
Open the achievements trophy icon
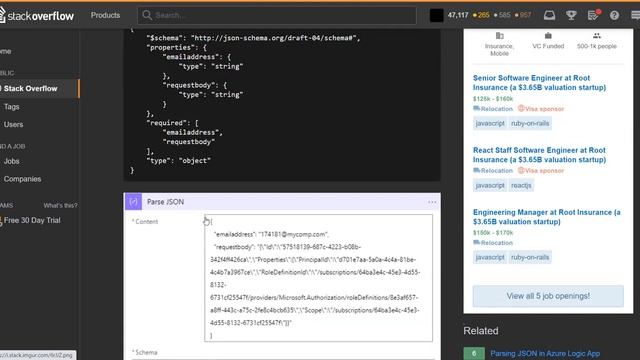tap(571, 16)
